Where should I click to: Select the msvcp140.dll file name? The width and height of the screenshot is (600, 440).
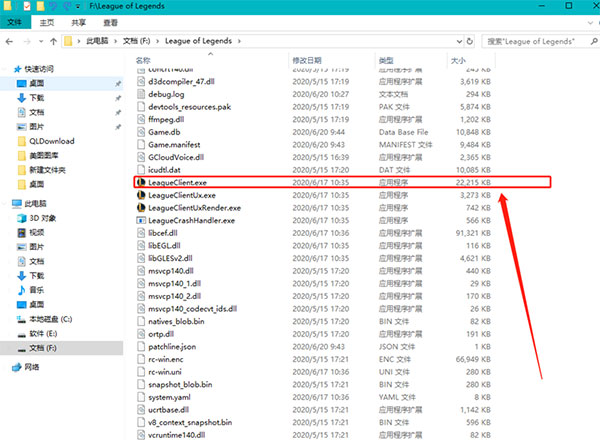(171, 271)
